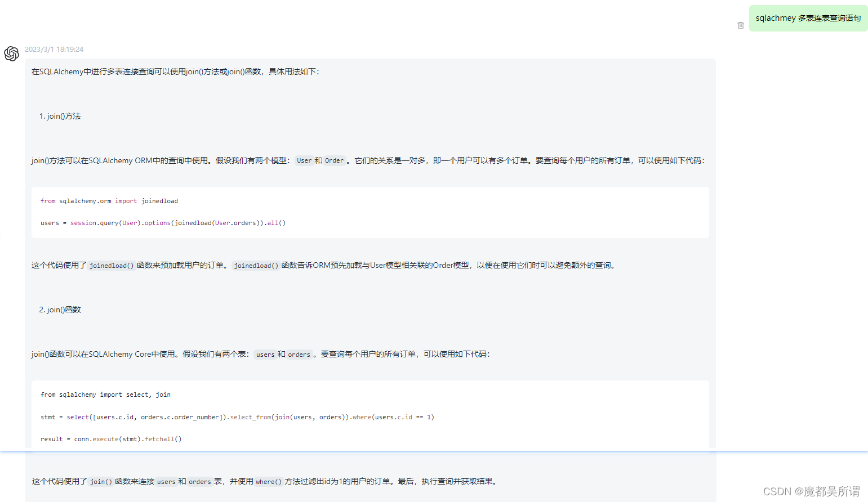The width and height of the screenshot is (868, 502).
Task: Click the code line 'result = conn.execute(stmt).fetchall()'
Action: (111, 439)
